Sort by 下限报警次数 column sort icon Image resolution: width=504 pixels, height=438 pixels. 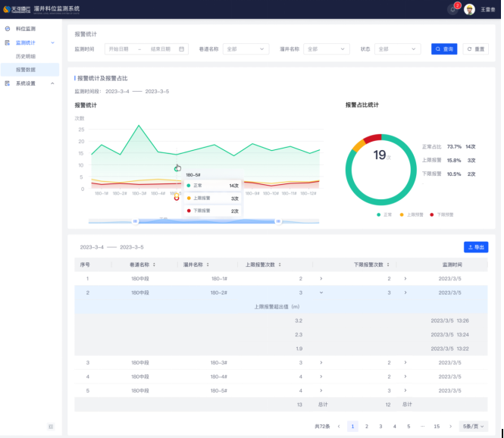click(x=388, y=264)
